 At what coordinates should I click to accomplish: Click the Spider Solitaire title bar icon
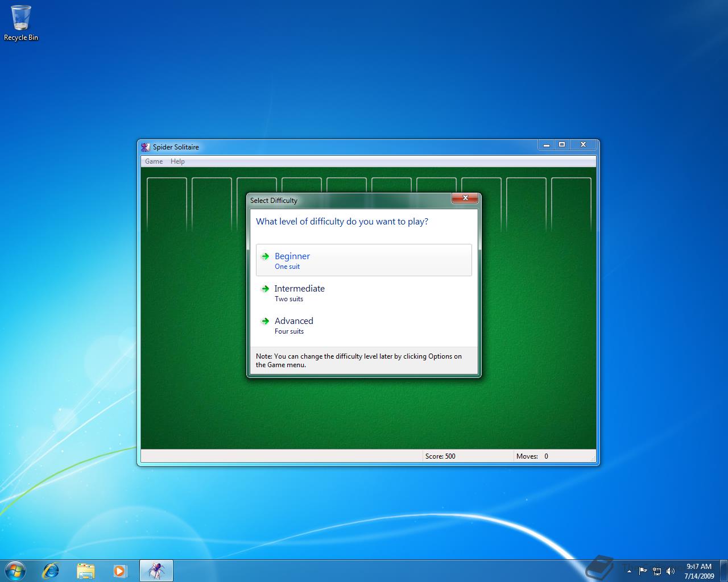click(x=146, y=147)
